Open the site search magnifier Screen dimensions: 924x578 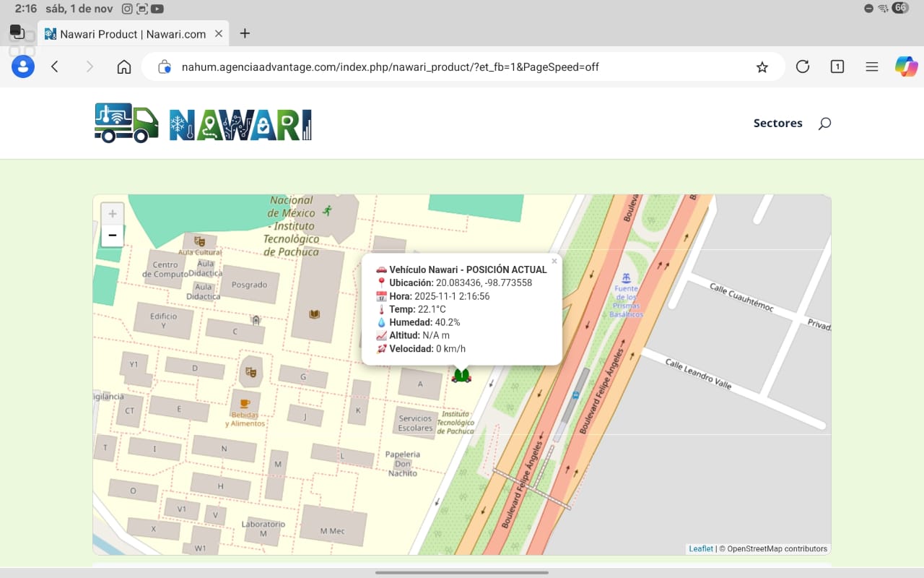[x=824, y=124]
